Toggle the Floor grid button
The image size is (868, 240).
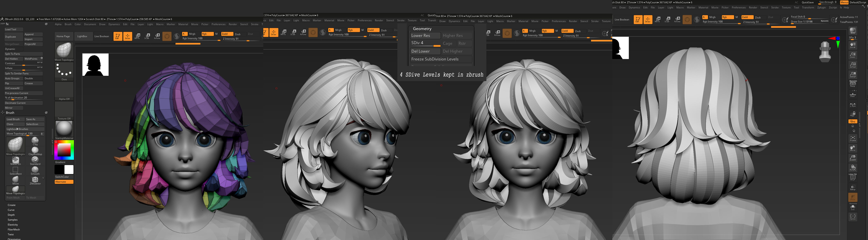[x=852, y=95]
